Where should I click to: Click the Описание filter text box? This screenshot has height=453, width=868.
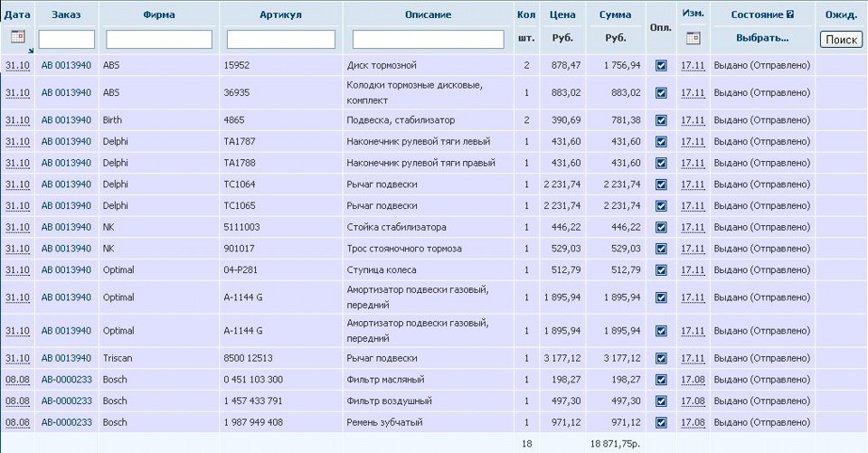click(x=428, y=40)
